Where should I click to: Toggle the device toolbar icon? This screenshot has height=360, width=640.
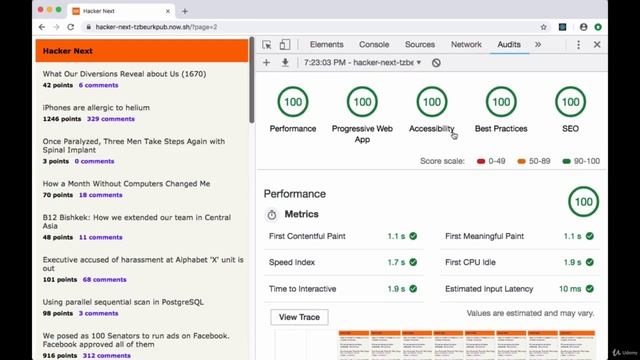(x=284, y=44)
